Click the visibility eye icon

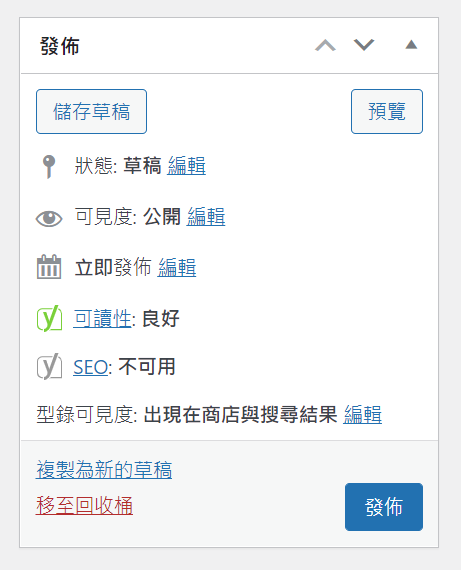coord(49,218)
